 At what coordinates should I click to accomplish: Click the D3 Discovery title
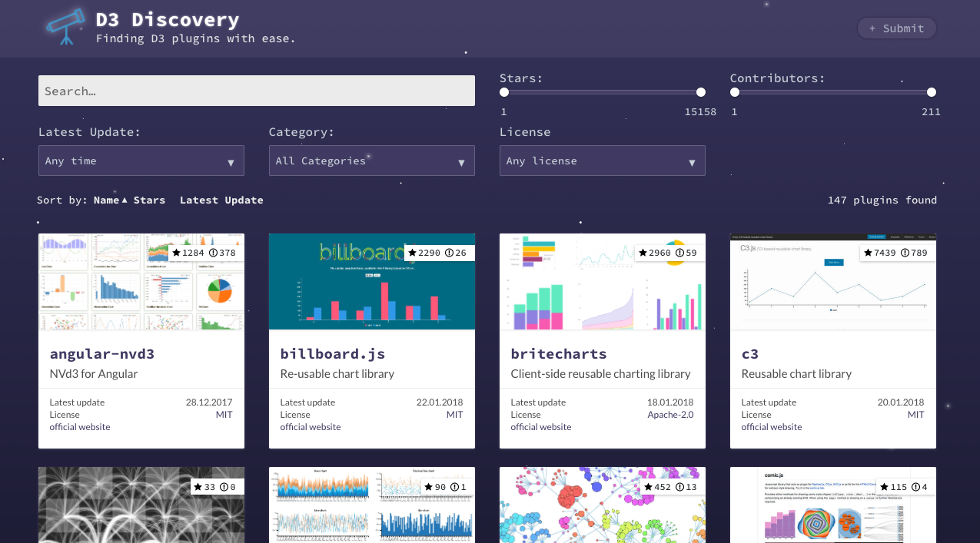[168, 20]
